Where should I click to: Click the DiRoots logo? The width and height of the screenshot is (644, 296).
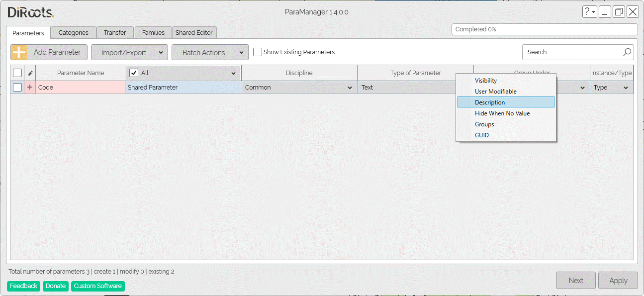[30, 12]
